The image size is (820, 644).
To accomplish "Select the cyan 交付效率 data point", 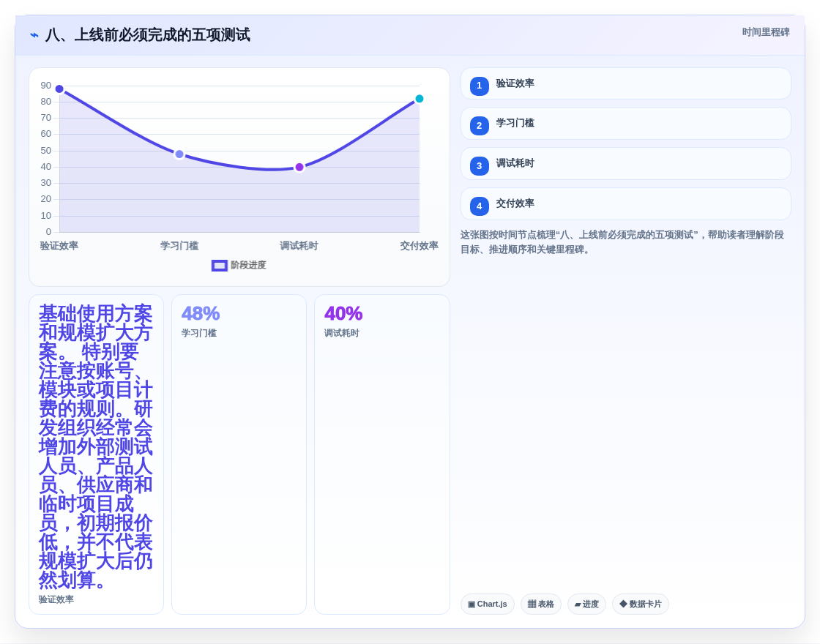I will [419, 99].
